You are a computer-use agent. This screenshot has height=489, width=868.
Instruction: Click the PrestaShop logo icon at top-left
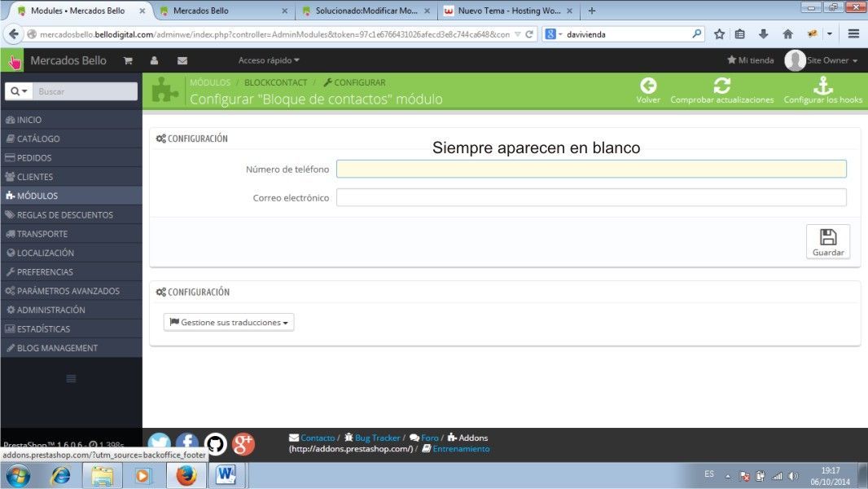coord(12,60)
